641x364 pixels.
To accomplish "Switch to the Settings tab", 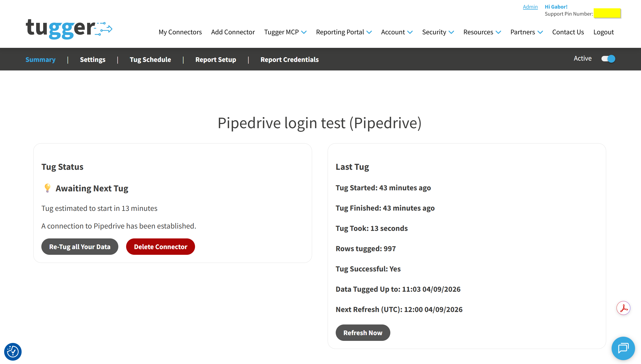I will coord(93,60).
